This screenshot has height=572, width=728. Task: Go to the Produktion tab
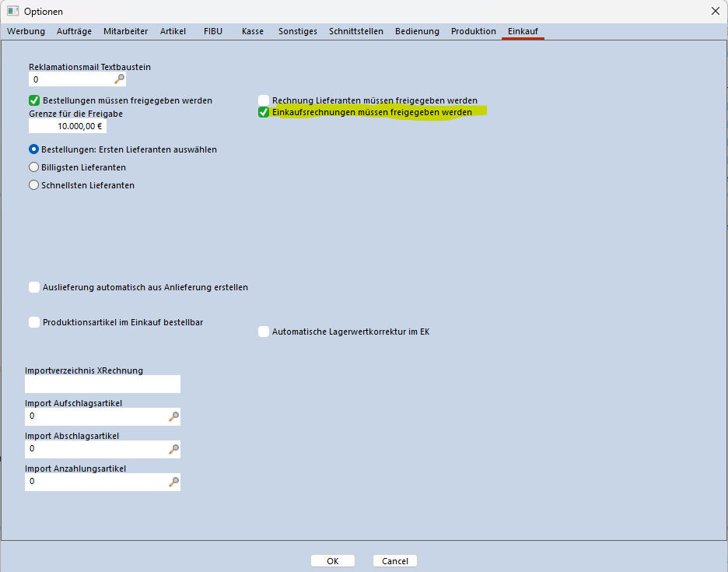pyautogui.click(x=473, y=32)
